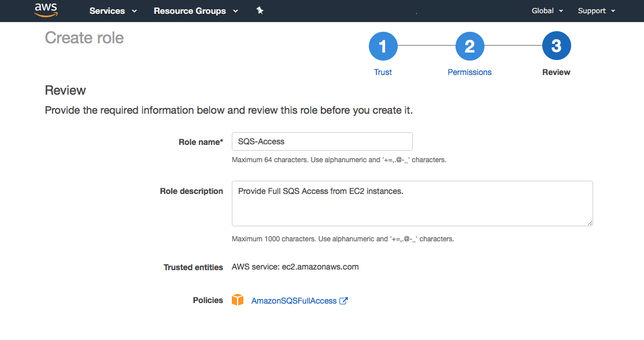Click the orange AmazonSQSFullAccess policy cube icon
This screenshot has width=644, height=340.
click(x=238, y=300)
